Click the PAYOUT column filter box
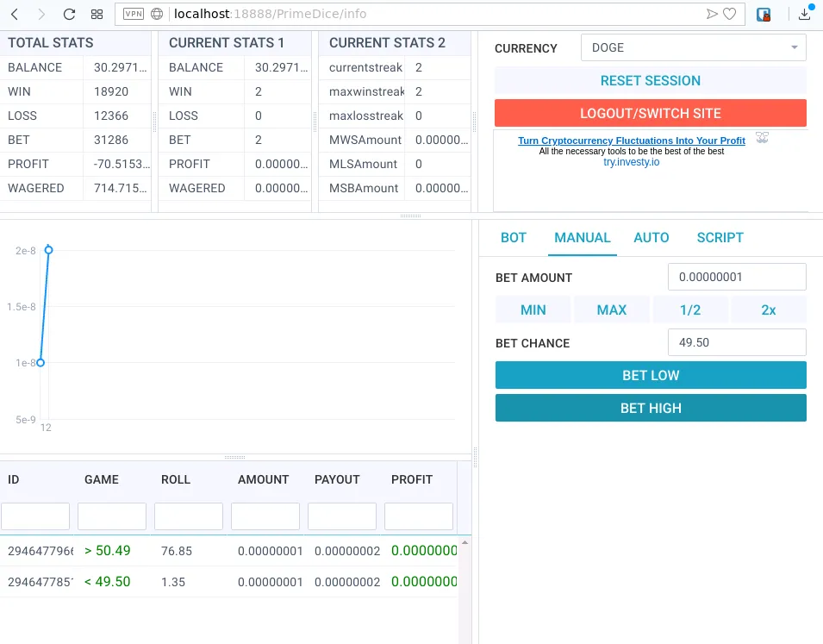The image size is (823, 644). (341, 516)
